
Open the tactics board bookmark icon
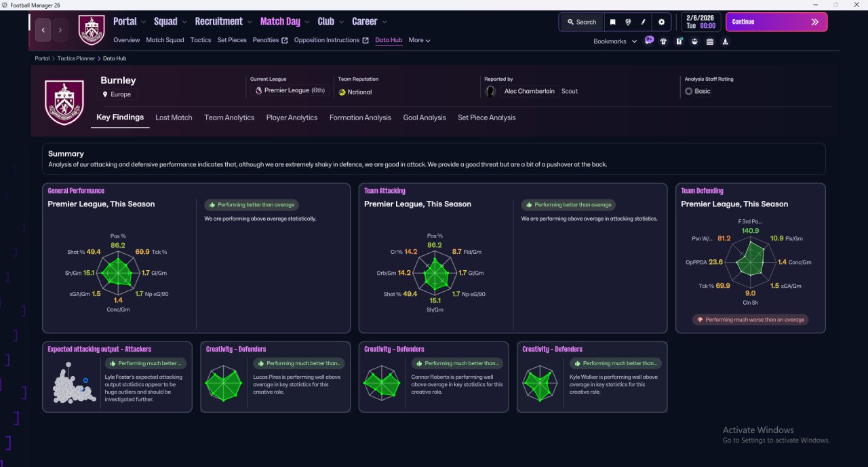679,41
